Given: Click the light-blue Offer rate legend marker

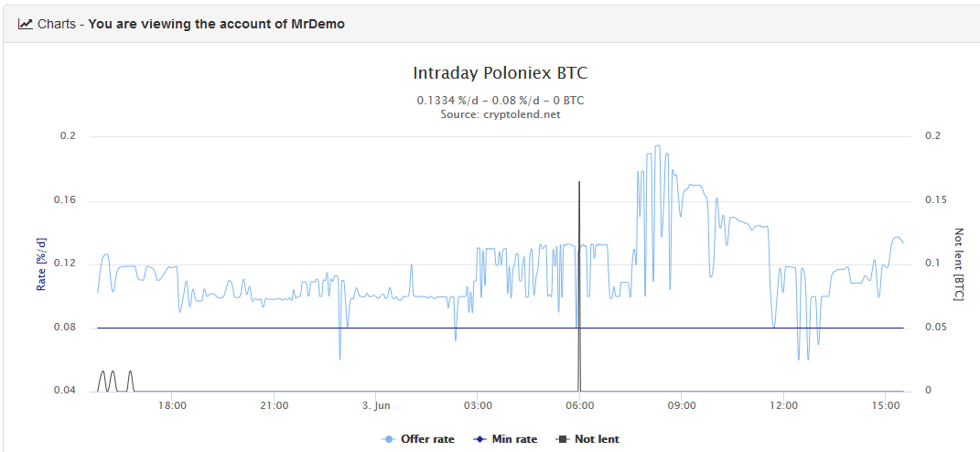Looking at the screenshot, I should click(390, 439).
